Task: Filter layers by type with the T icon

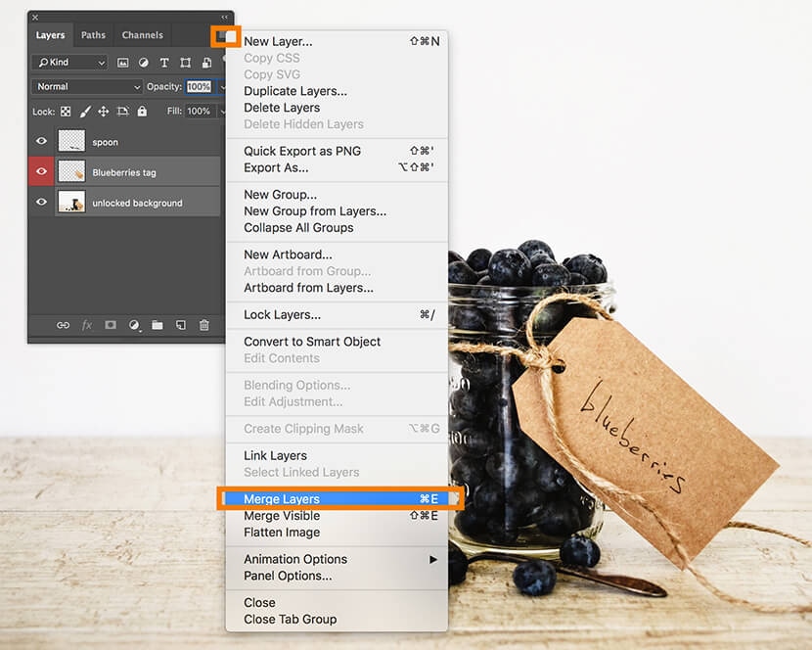Action: (163, 63)
